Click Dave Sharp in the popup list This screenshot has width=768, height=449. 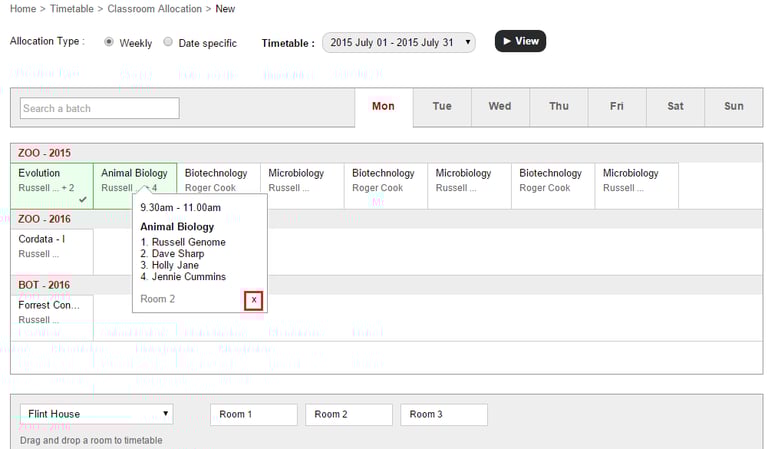point(178,254)
